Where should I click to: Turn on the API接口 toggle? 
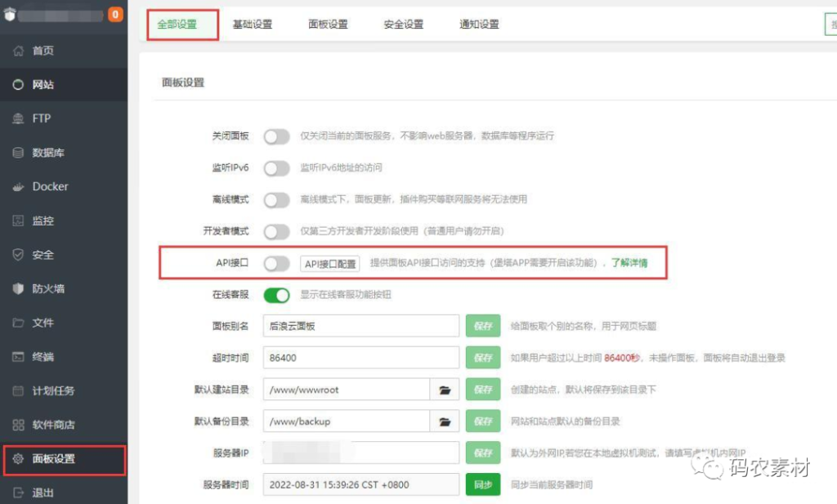click(x=276, y=264)
